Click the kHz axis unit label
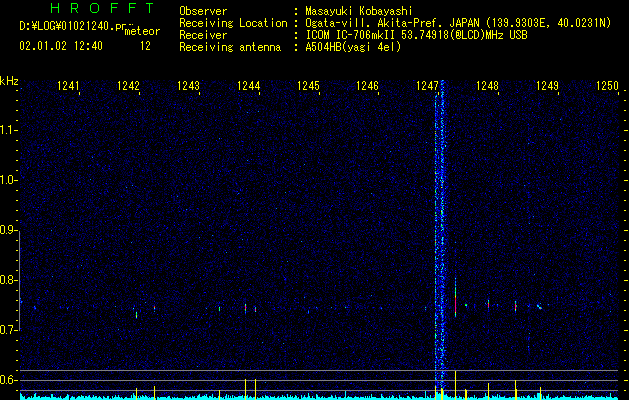This screenshot has height=400, width=629. (9, 81)
